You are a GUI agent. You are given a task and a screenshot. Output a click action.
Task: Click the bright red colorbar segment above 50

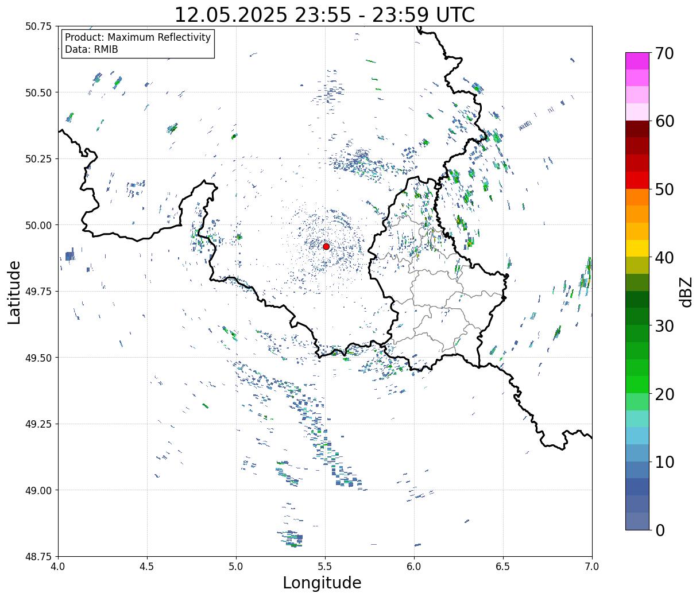(x=637, y=180)
